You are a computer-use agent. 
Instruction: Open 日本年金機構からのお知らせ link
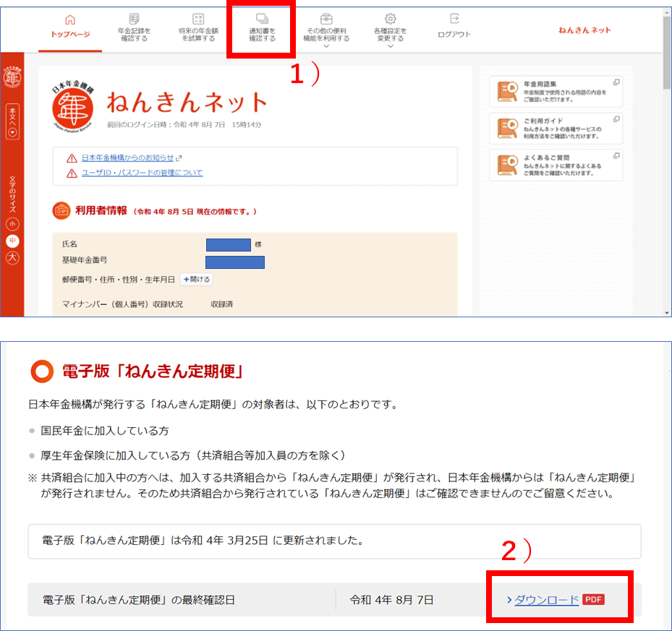[128, 158]
